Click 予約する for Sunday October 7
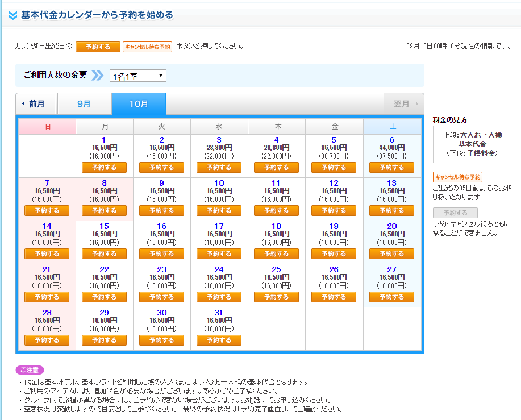Viewport: 521px width, 420px height. 47,211
